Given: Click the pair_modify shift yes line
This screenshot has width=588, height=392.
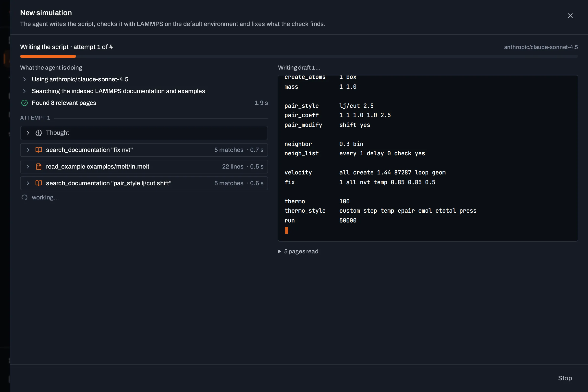Looking at the screenshot, I should tap(327, 125).
